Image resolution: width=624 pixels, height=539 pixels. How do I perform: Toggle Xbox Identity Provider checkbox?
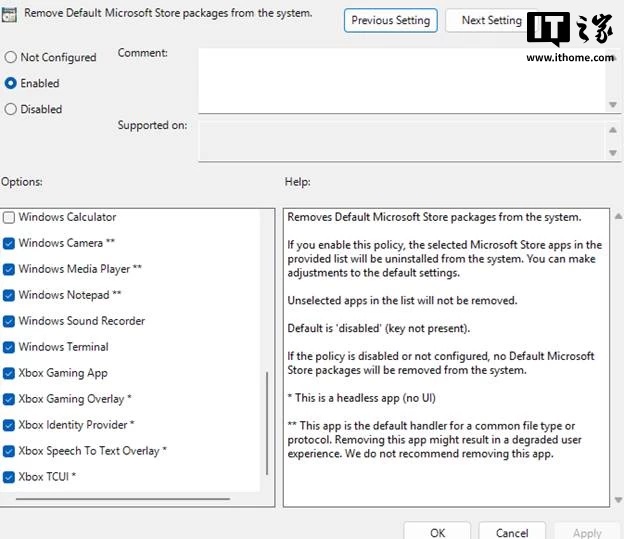[x=9, y=425]
